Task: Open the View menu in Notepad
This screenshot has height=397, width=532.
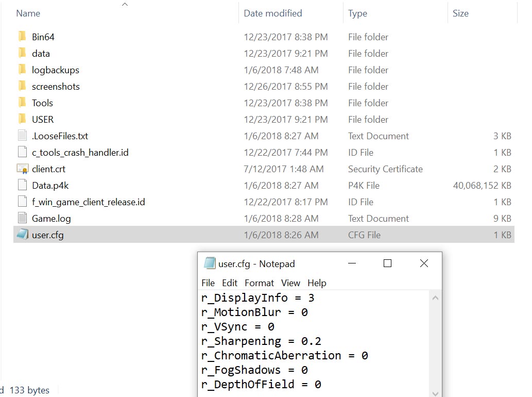Action: coord(290,283)
